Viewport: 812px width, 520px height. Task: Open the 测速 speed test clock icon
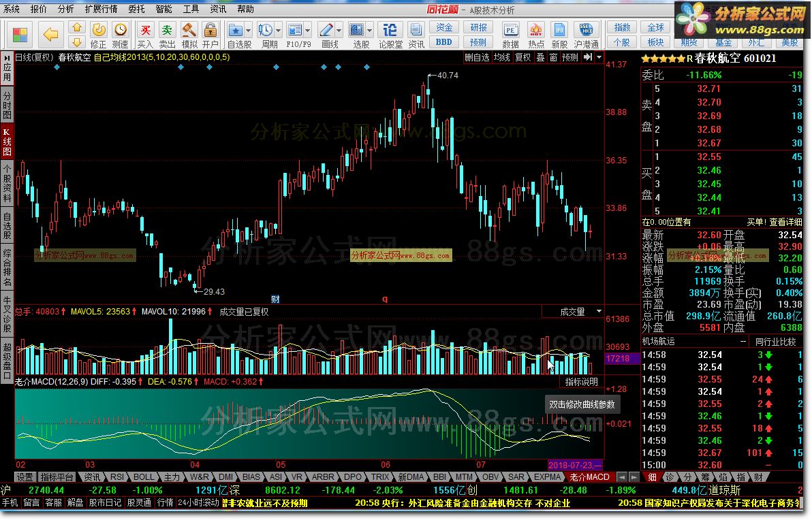click(x=120, y=35)
